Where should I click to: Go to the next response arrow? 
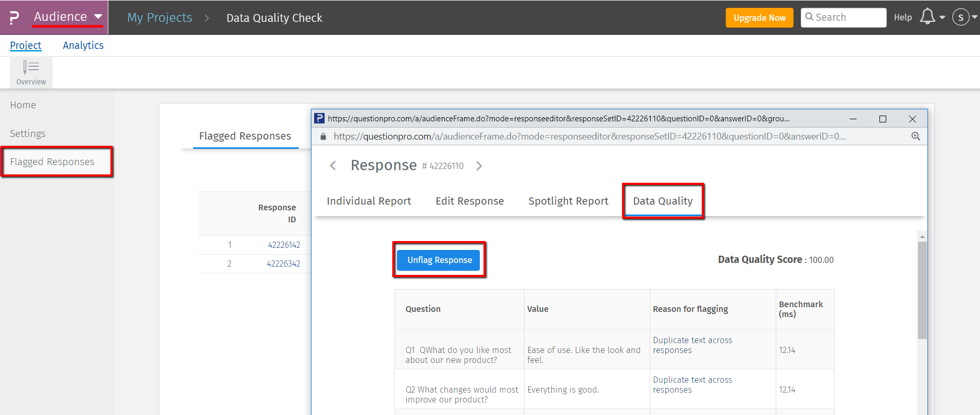point(479,166)
